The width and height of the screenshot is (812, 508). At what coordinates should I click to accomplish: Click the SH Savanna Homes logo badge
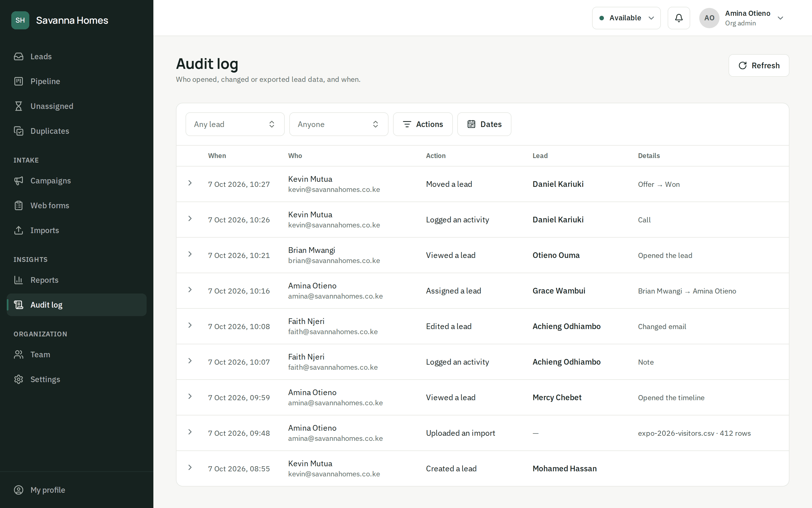pyautogui.click(x=20, y=20)
